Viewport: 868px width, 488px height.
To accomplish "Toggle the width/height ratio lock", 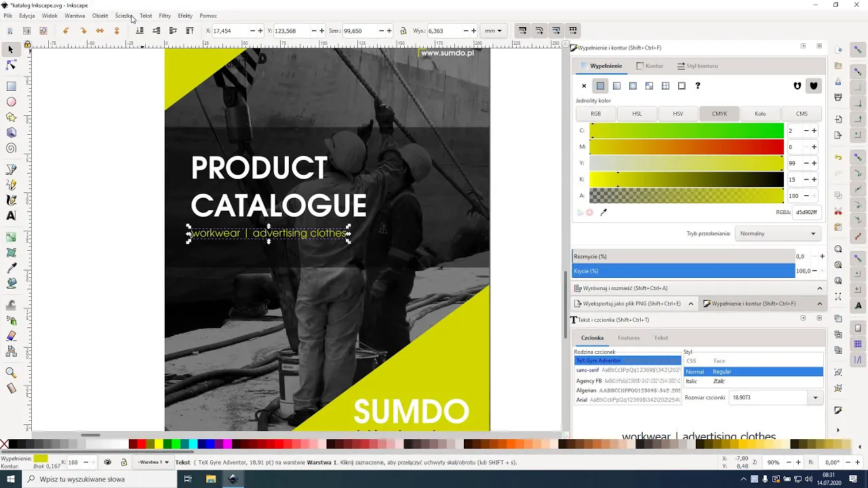I will 403,31.
